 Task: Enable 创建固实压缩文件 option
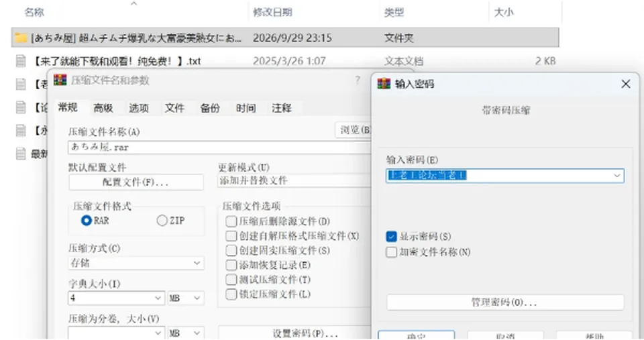pos(231,251)
